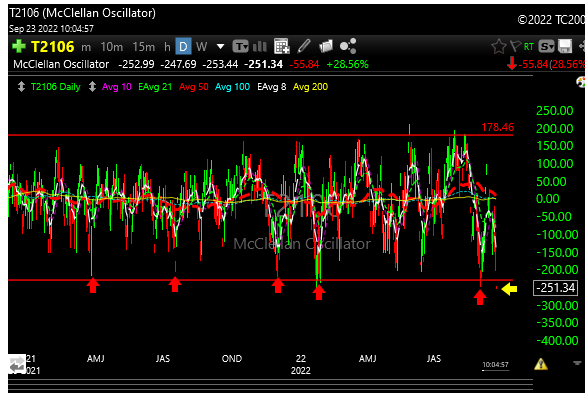Click the green RT real-time indicator
Screen dimensions: 585x393
tap(529, 47)
